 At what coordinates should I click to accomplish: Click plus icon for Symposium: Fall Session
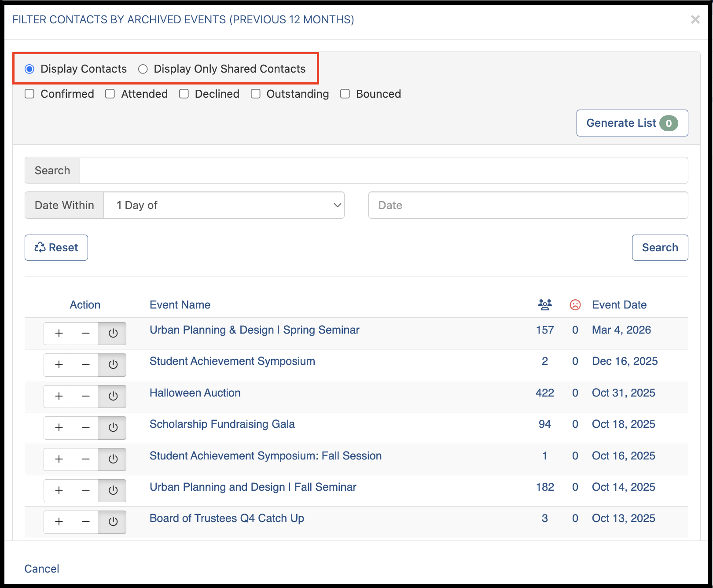(58, 459)
